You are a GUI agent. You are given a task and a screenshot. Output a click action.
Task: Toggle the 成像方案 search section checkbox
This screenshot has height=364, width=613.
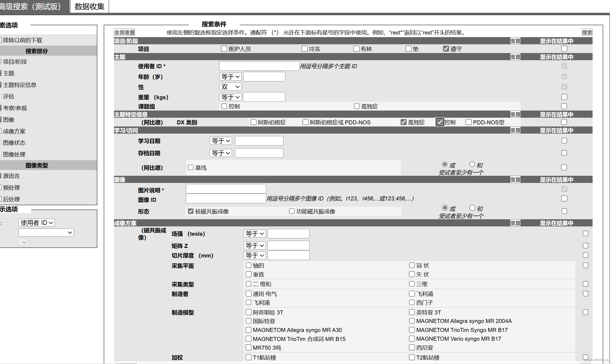tap(1, 131)
